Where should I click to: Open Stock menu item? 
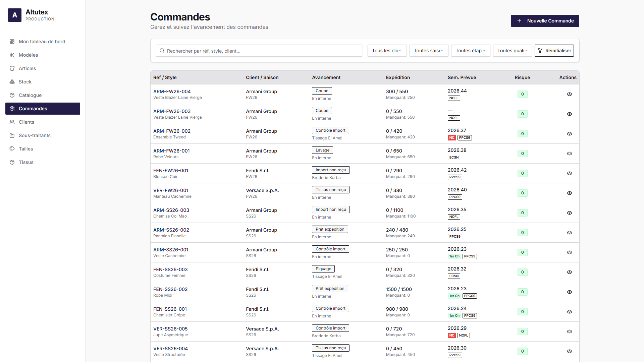(x=43, y=82)
